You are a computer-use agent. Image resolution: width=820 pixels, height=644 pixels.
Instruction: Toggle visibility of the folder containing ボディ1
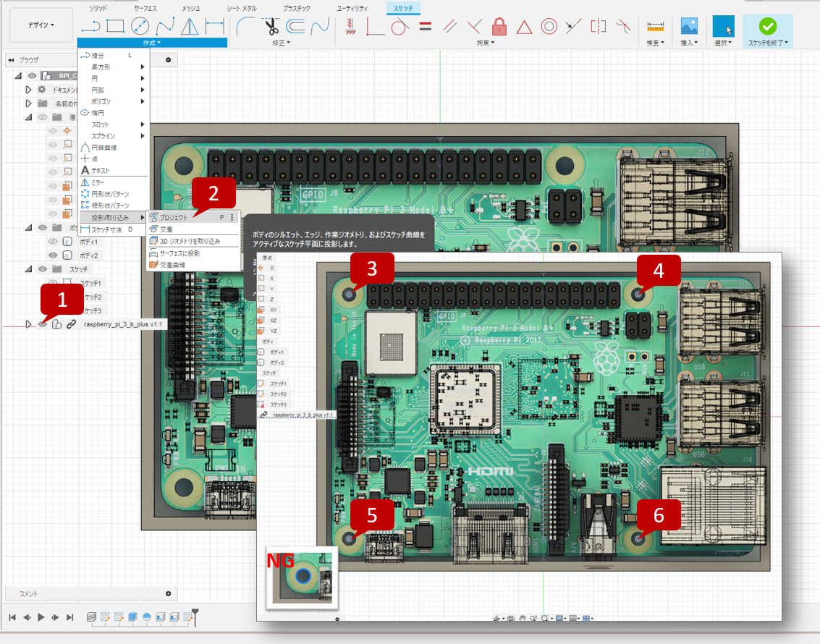[43, 227]
